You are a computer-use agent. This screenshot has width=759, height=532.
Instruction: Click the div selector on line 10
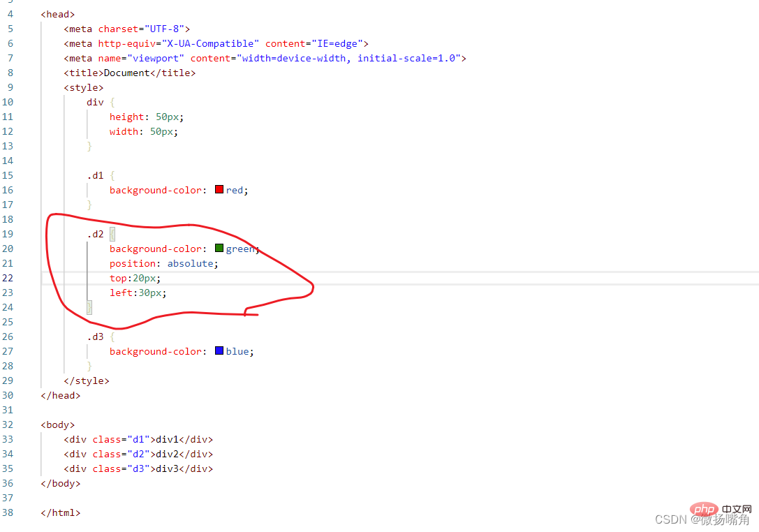pyautogui.click(x=96, y=102)
